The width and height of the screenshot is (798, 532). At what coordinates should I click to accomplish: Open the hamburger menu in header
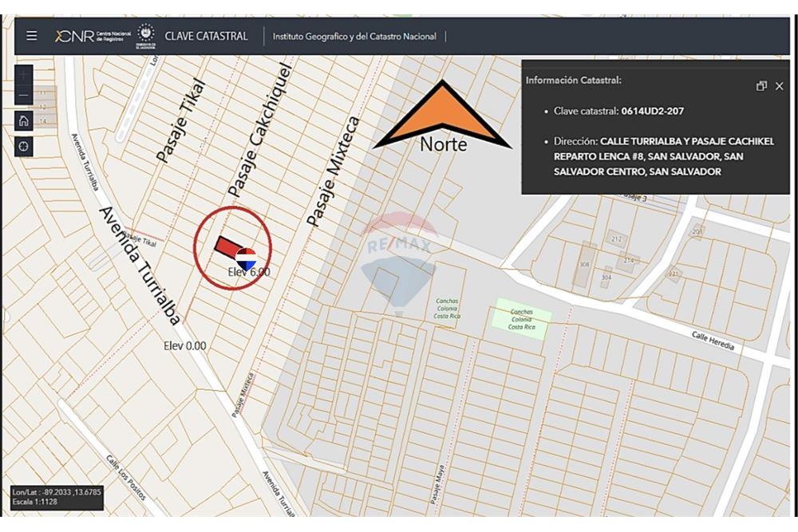[x=31, y=36]
